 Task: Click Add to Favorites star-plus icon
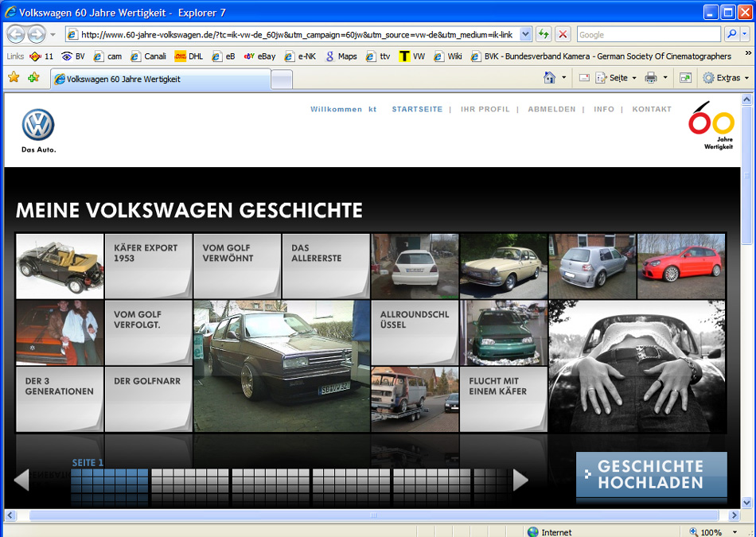pyautogui.click(x=33, y=77)
